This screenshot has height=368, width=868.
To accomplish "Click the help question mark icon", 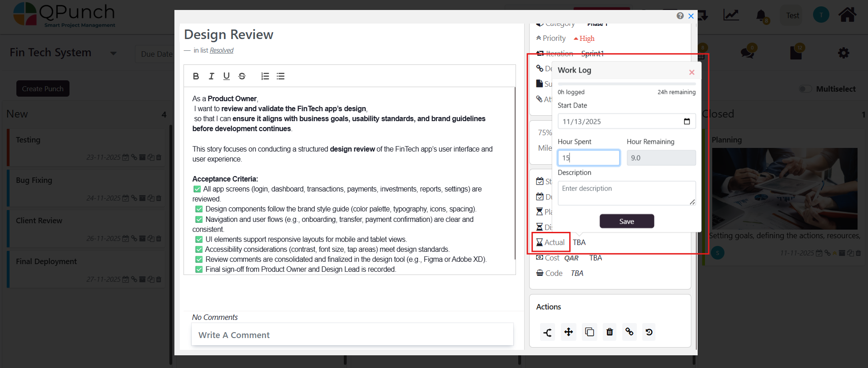I will [680, 16].
